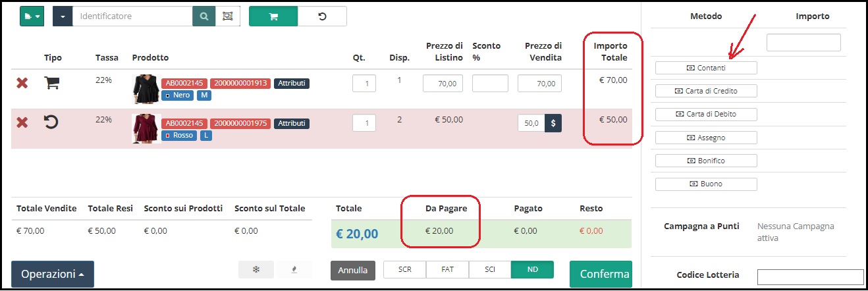Screen dimensions: 868x291
Task: Remove the black dress row with red X
Action: click(22, 83)
